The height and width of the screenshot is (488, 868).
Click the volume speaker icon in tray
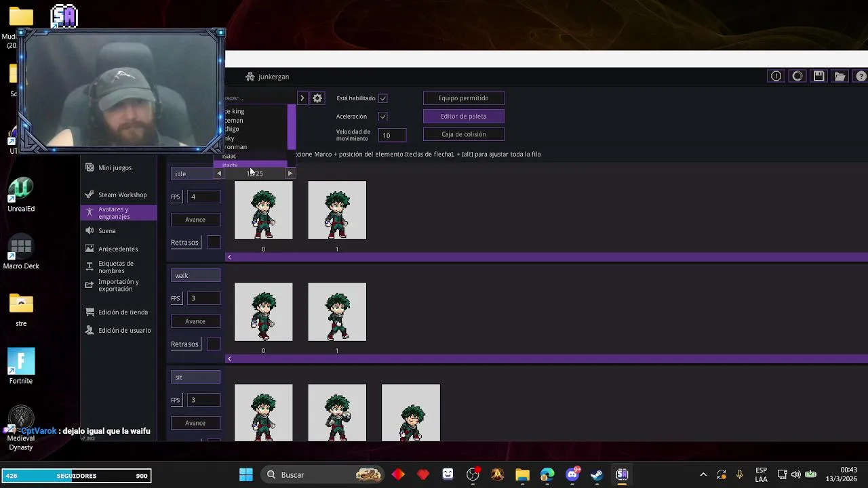click(795, 474)
